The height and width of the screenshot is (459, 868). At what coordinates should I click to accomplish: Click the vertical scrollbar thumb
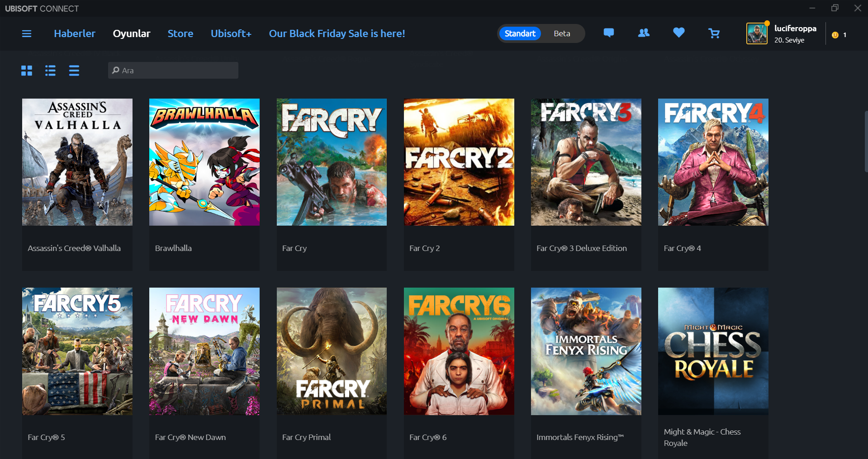(866, 141)
